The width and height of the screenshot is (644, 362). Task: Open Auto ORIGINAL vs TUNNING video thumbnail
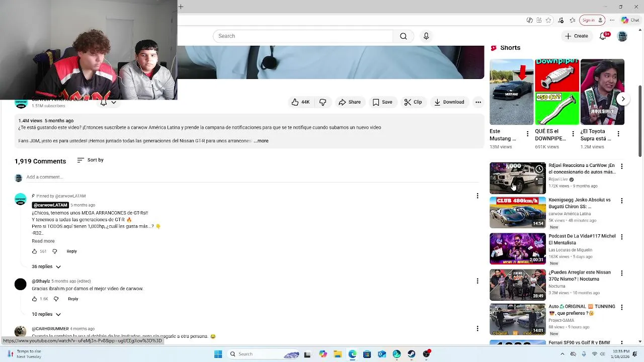tap(518, 319)
